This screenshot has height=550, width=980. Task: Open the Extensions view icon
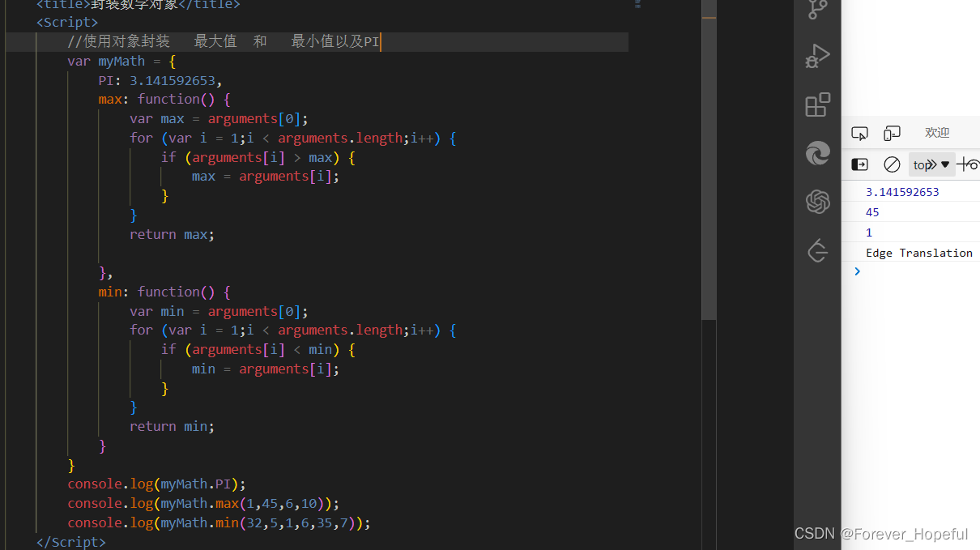point(817,104)
